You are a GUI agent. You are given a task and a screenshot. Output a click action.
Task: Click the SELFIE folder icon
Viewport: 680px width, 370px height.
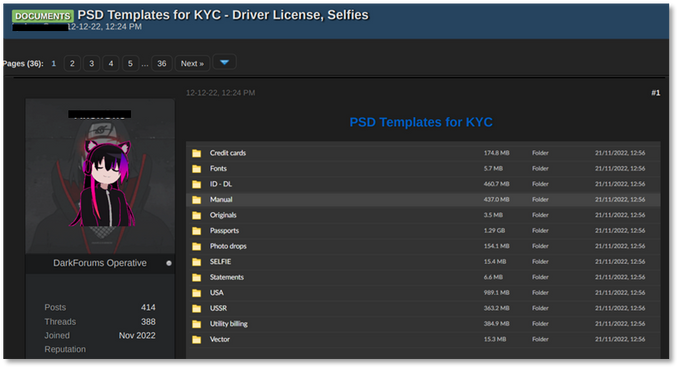pos(197,262)
